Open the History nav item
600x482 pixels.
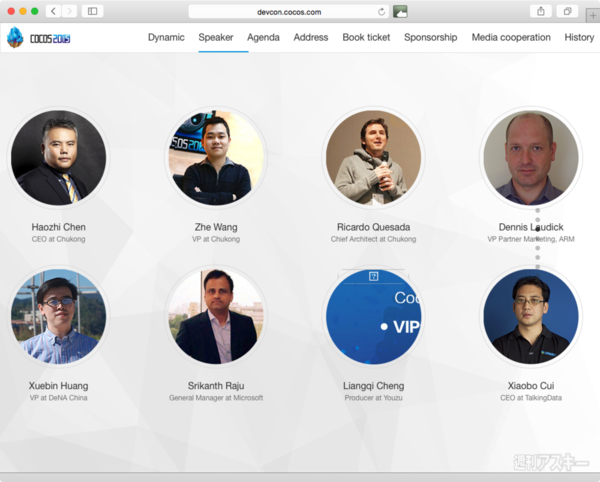coord(579,37)
